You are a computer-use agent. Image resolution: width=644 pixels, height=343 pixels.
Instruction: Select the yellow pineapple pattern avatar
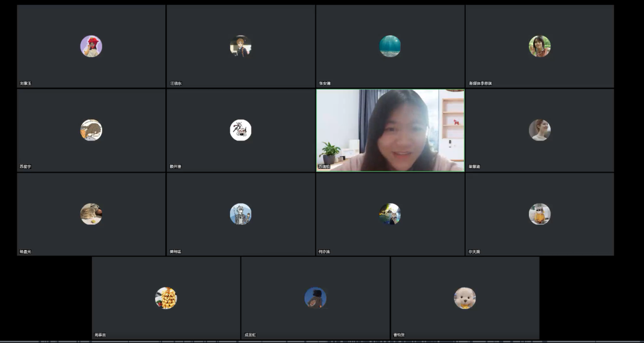point(166,298)
